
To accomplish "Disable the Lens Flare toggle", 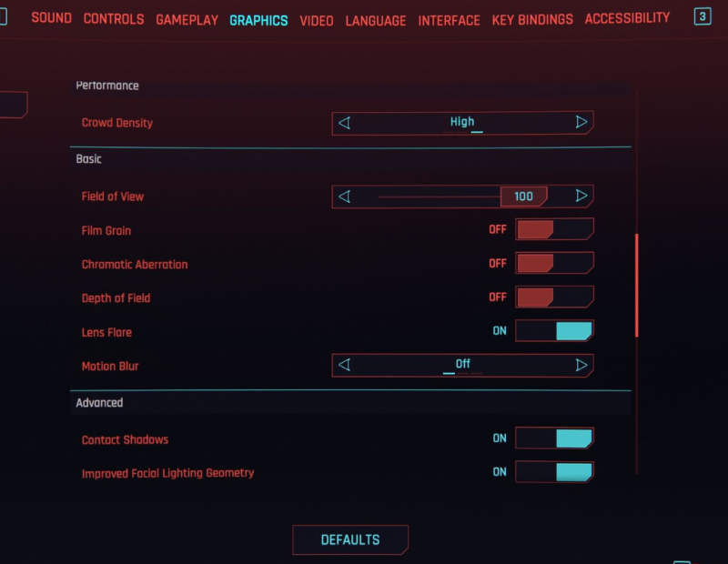I will tap(554, 331).
